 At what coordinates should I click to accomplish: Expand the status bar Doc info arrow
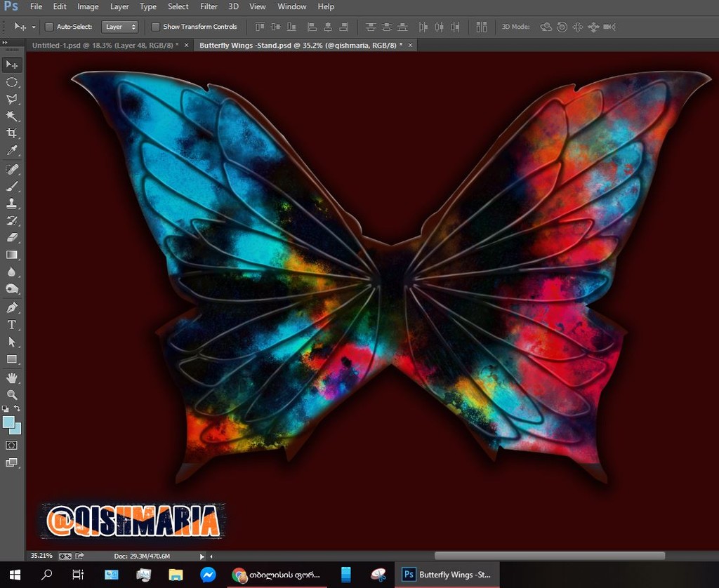202,556
